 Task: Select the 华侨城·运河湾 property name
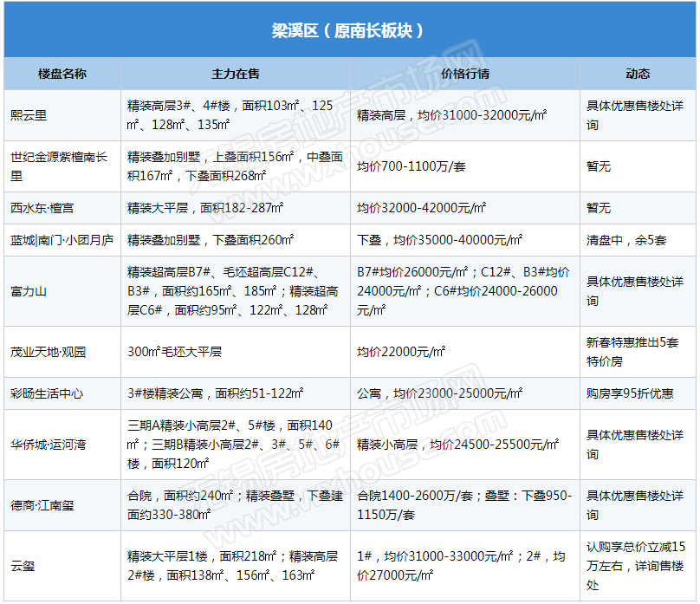[49, 445]
